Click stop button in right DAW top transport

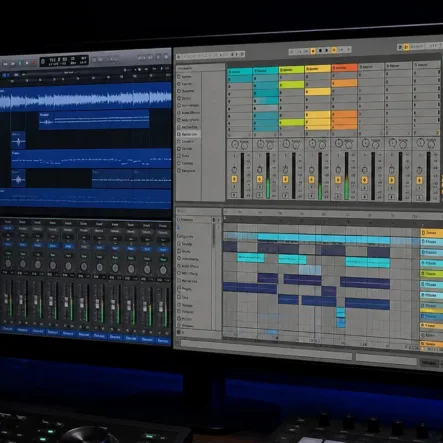[x=320, y=51]
